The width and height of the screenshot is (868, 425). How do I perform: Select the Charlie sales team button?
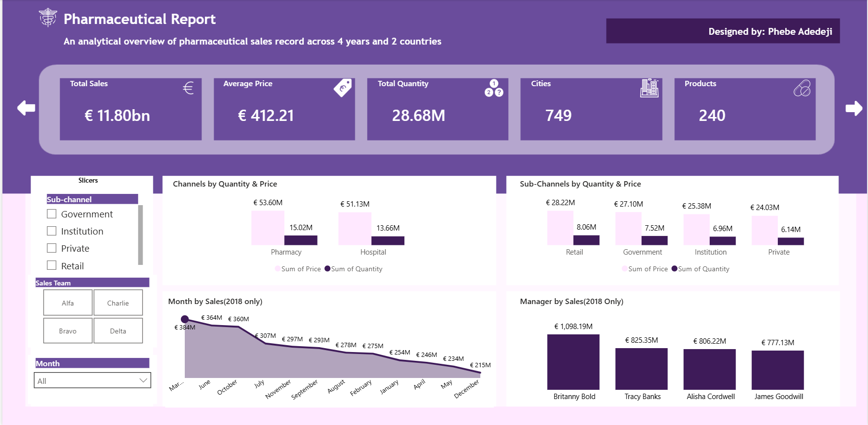coord(118,303)
